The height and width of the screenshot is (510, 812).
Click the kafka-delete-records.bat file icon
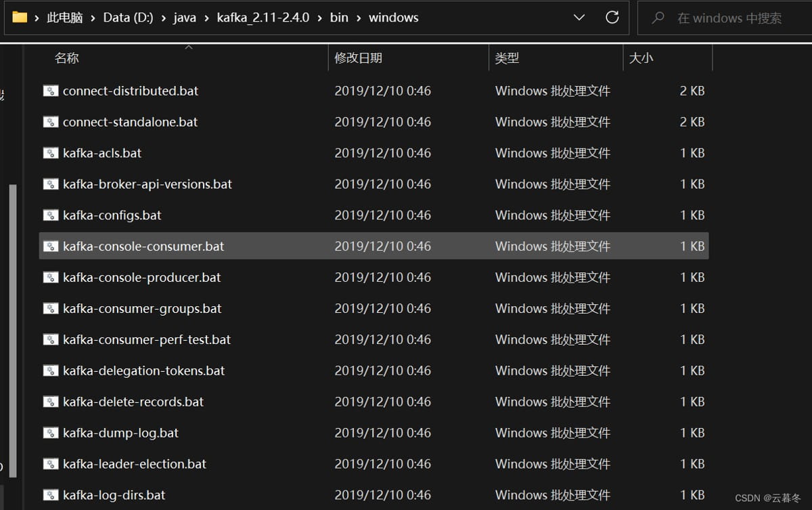[51, 402]
